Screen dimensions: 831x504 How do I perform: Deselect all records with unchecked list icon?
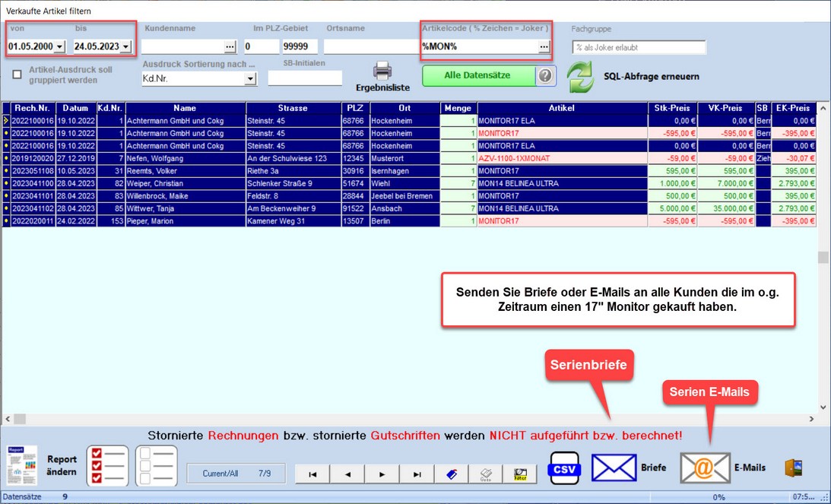pyautogui.click(x=156, y=465)
